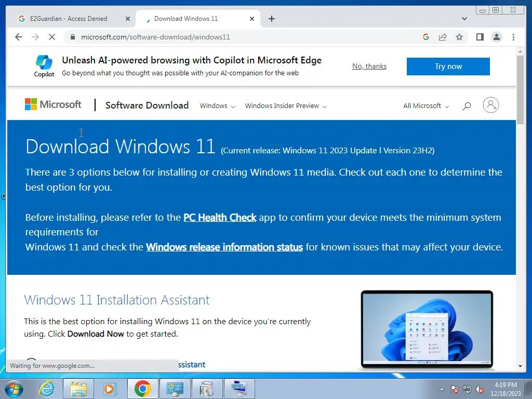Expand Windows Insider Preview menu

(286, 106)
